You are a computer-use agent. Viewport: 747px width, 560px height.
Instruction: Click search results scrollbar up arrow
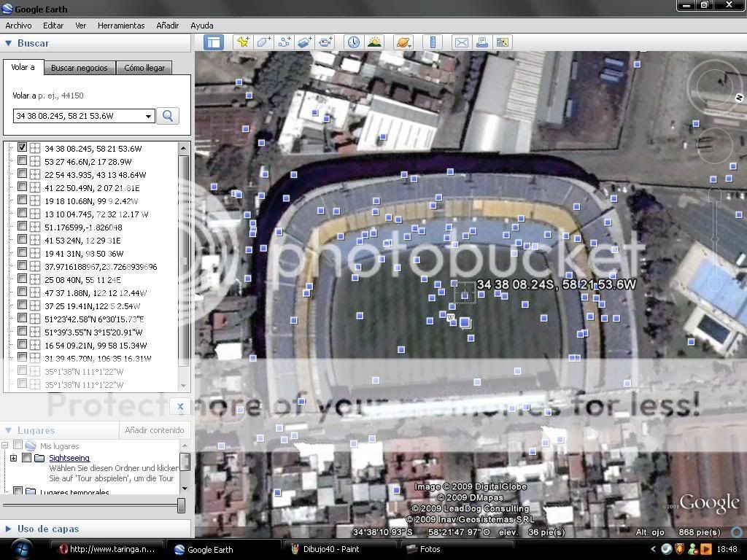click(x=183, y=149)
